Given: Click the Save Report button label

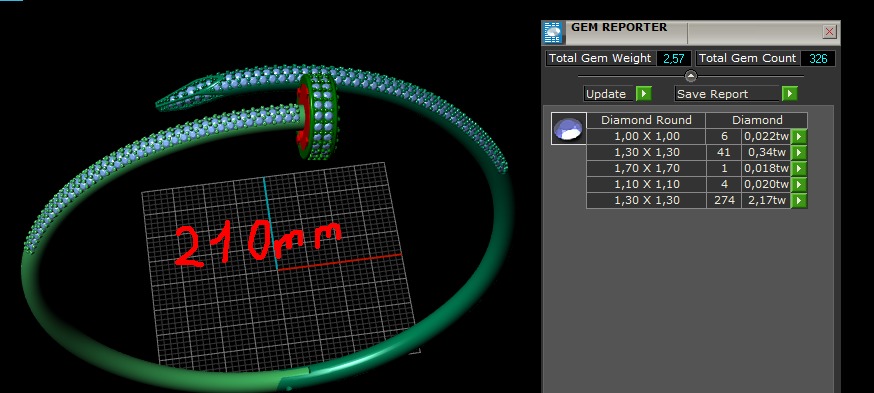Looking at the screenshot, I should [x=727, y=94].
